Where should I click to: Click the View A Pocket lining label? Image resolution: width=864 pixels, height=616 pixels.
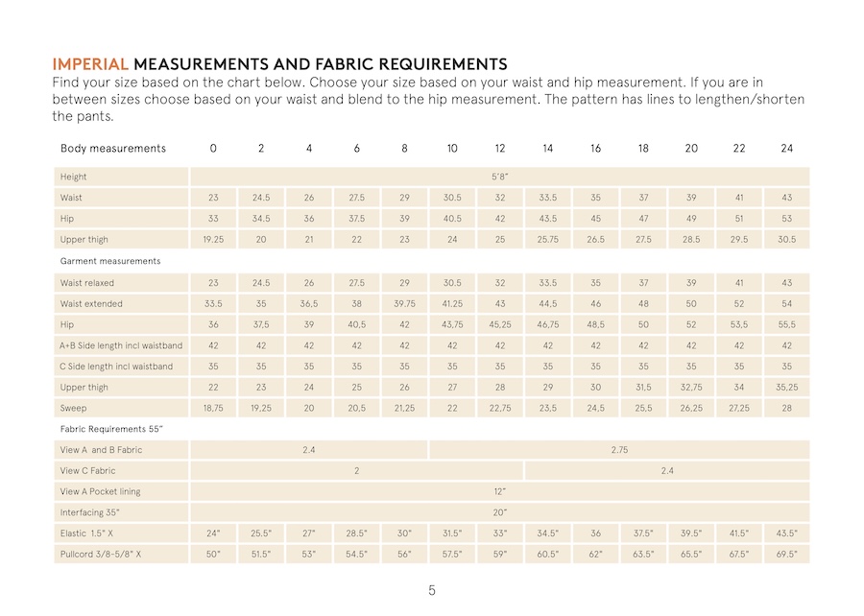pyautogui.click(x=100, y=492)
